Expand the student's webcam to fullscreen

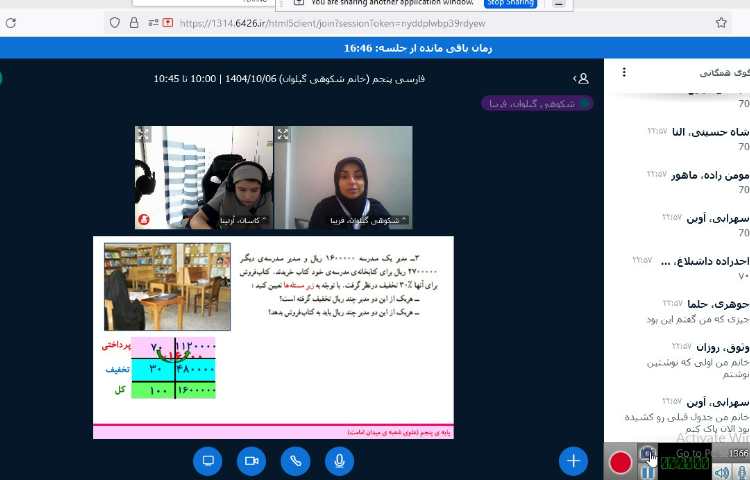(143, 134)
